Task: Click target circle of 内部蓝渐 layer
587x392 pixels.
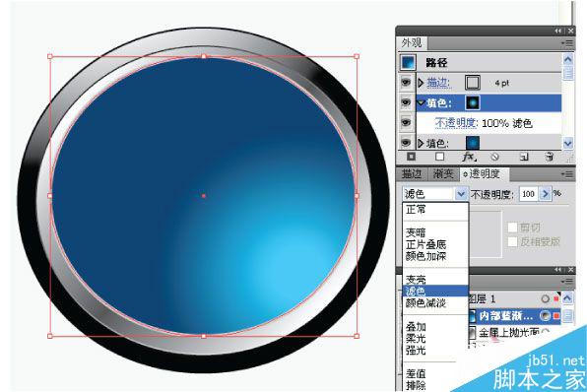Action: (545, 316)
